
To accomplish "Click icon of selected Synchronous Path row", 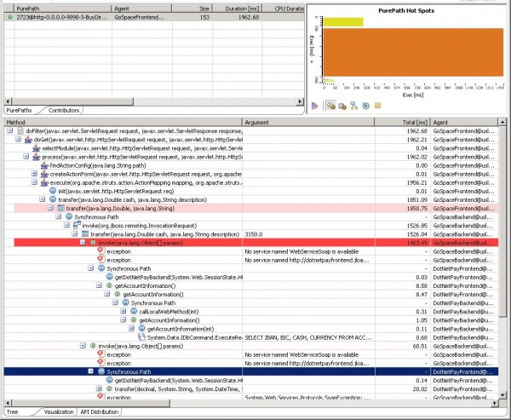I will click(101, 371).
